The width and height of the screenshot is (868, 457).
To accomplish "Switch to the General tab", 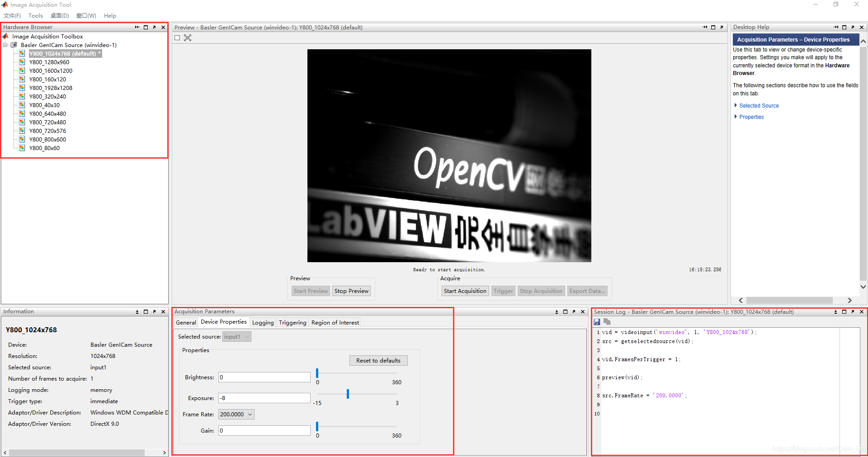I will (x=186, y=322).
